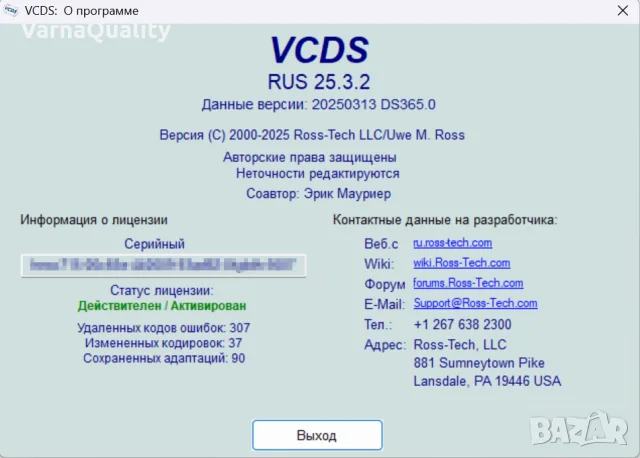Click the Сохраненных адаптаций: 90 line

click(x=164, y=358)
